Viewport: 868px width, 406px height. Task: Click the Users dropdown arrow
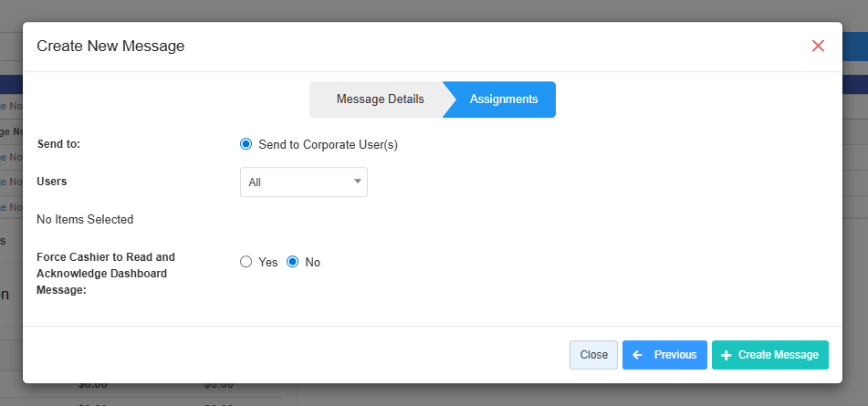click(357, 182)
